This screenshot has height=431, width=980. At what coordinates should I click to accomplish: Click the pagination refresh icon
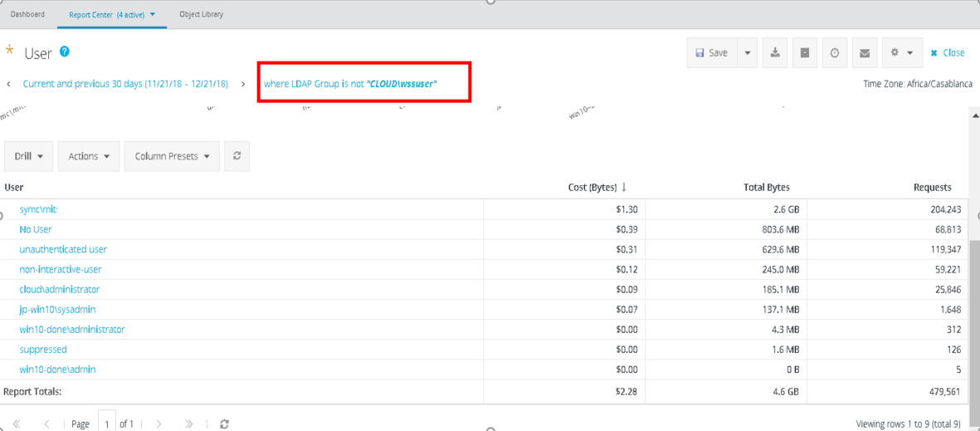click(224, 424)
